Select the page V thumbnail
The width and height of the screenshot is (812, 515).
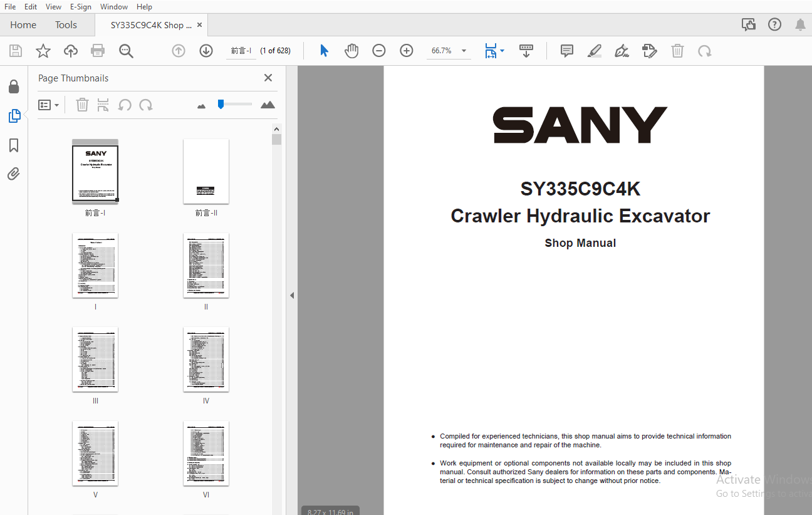click(x=95, y=454)
